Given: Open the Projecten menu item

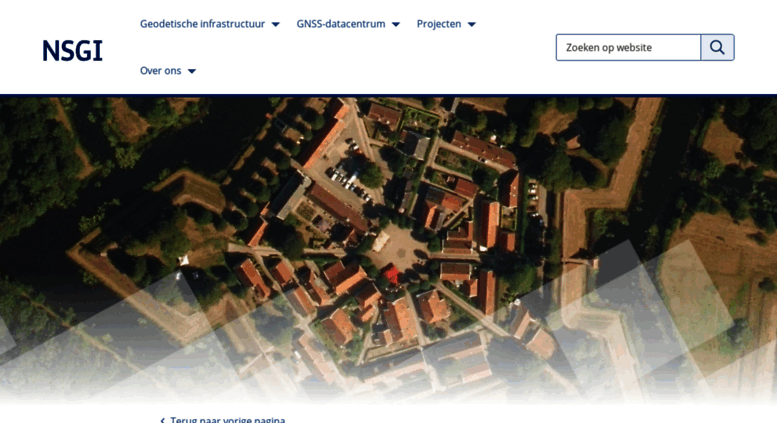Looking at the screenshot, I should 439,24.
